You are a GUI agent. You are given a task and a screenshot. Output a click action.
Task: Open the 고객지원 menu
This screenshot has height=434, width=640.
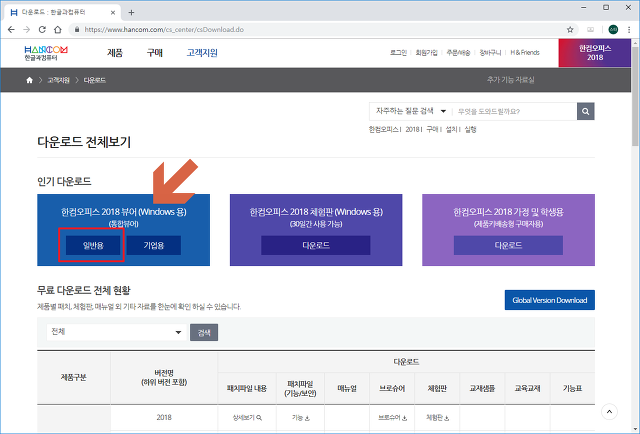point(202,53)
